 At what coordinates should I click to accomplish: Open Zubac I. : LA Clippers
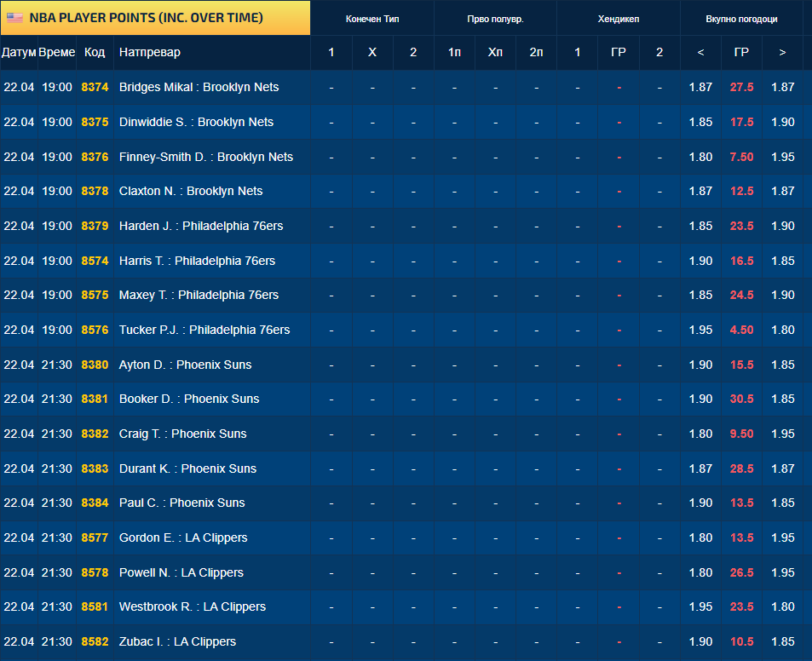click(x=177, y=641)
